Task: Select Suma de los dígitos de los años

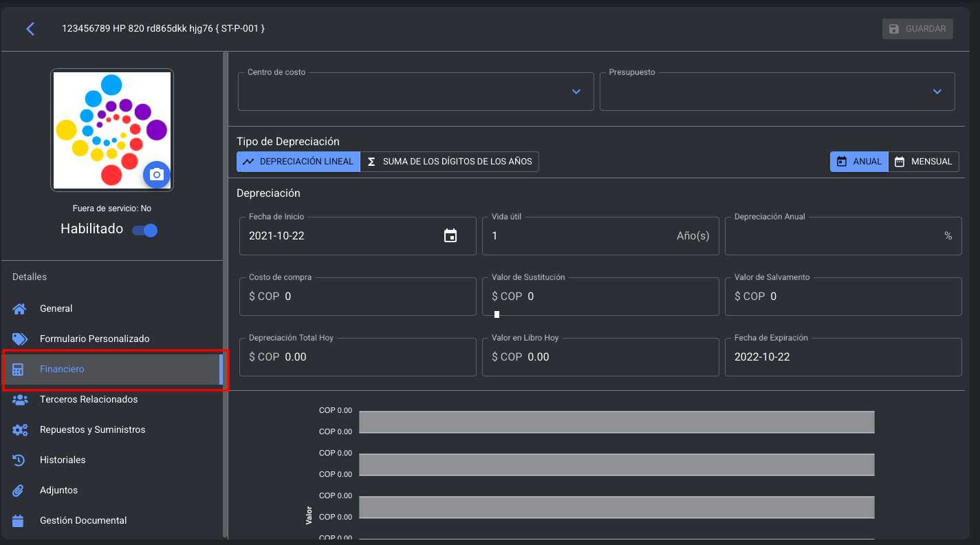Action: coord(450,162)
